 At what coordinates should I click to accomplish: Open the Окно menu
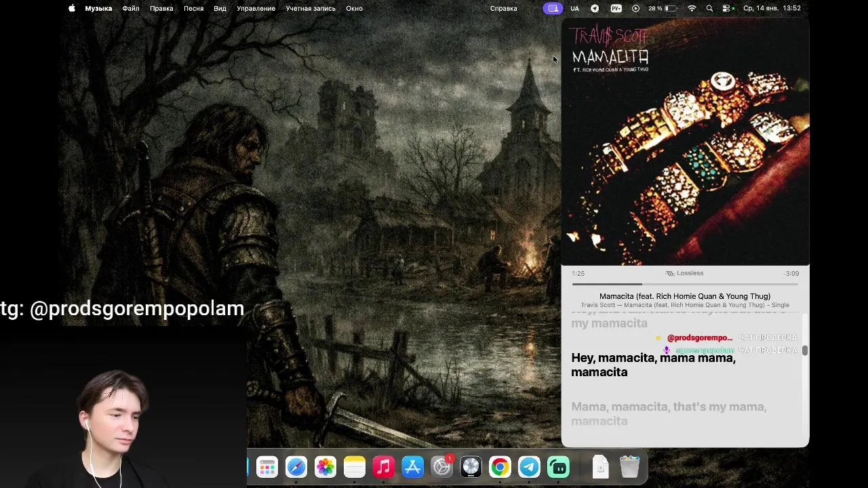click(x=354, y=8)
